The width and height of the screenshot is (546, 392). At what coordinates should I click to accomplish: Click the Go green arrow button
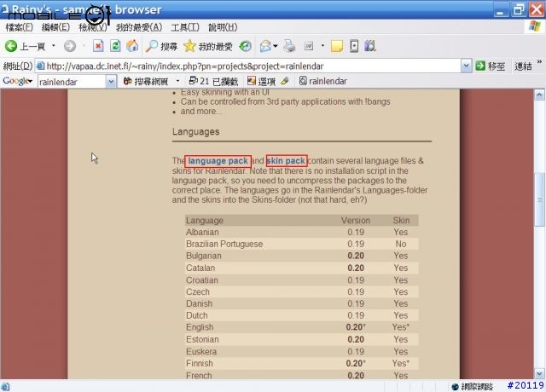click(480, 66)
